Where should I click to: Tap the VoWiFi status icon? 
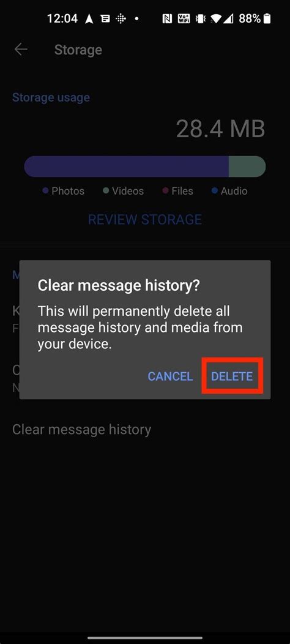click(x=183, y=18)
